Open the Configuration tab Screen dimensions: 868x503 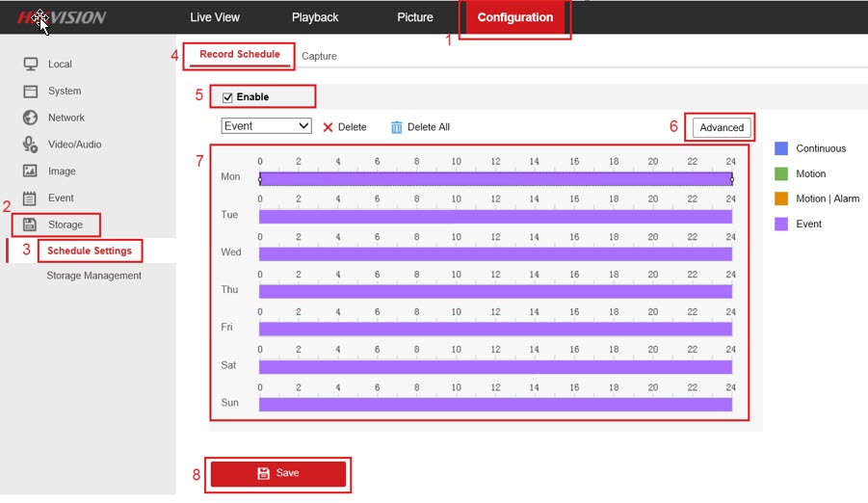click(514, 17)
